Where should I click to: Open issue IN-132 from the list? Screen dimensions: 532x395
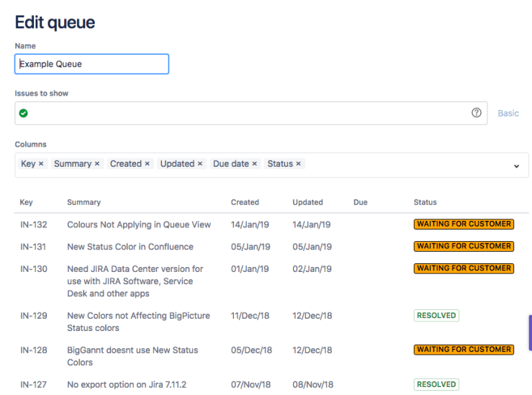pos(33,224)
